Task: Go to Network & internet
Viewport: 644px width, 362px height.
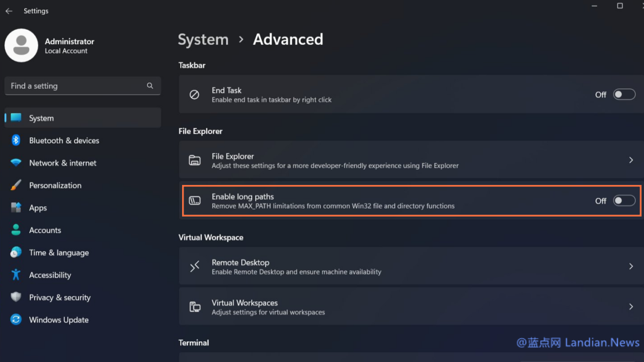Action: (x=82, y=163)
